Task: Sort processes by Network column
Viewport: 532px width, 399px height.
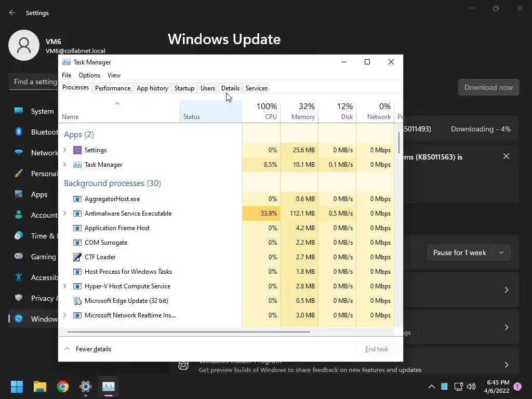Action: (375, 111)
